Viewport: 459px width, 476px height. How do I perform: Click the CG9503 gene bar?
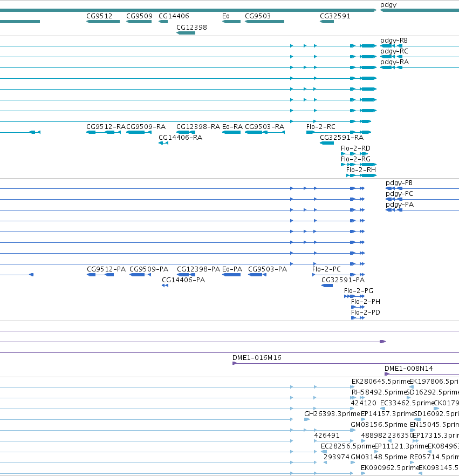point(264,22)
